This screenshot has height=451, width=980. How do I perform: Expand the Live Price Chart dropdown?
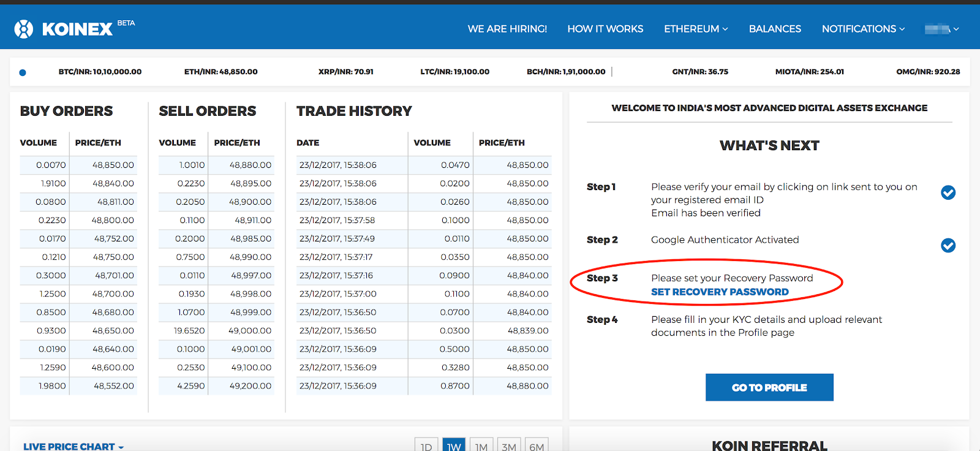[x=73, y=446]
